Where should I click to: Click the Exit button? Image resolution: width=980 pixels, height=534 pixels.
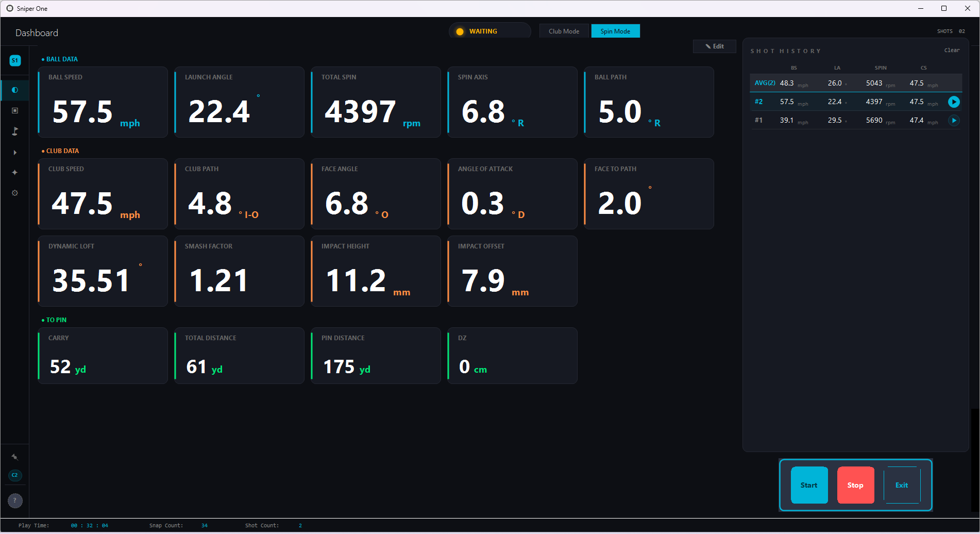902,485
